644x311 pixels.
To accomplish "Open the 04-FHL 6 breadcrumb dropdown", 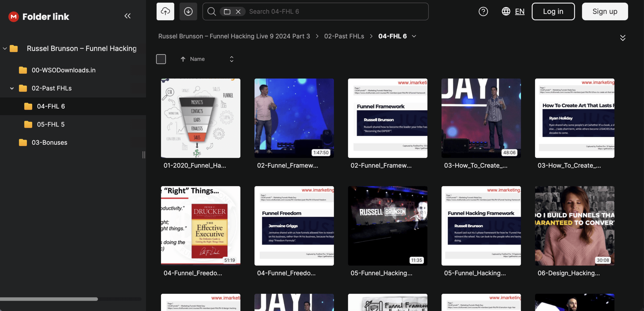I will (x=414, y=36).
